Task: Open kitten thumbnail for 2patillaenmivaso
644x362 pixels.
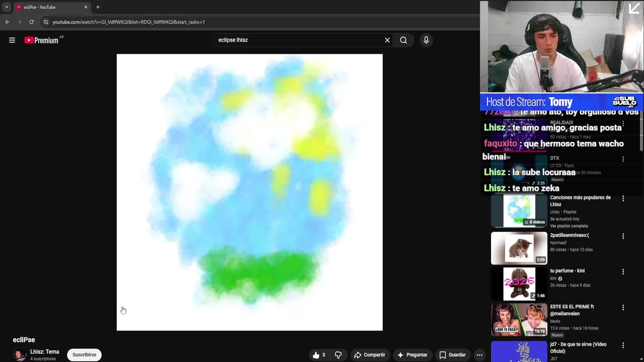Action: (519, 248)
